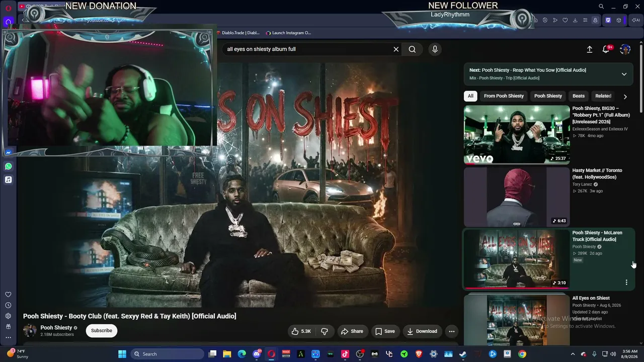Open Hasty Market // Toronto title
The image size is (644, 362).
click(x=597, y=174)
